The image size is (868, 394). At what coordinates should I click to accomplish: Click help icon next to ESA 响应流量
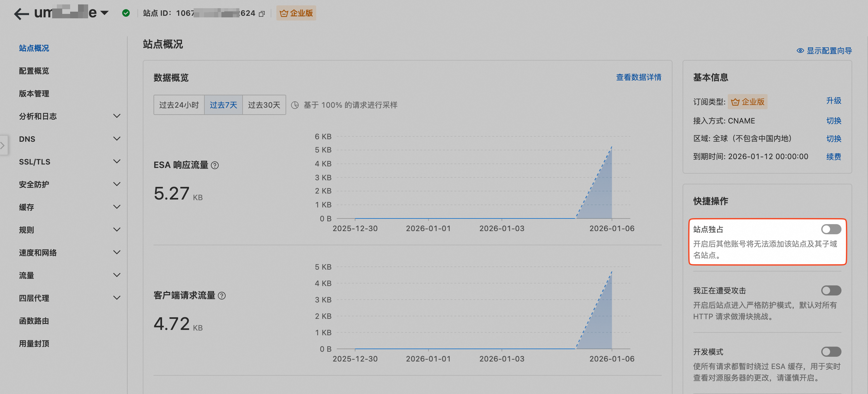click(x=215, y=165)
